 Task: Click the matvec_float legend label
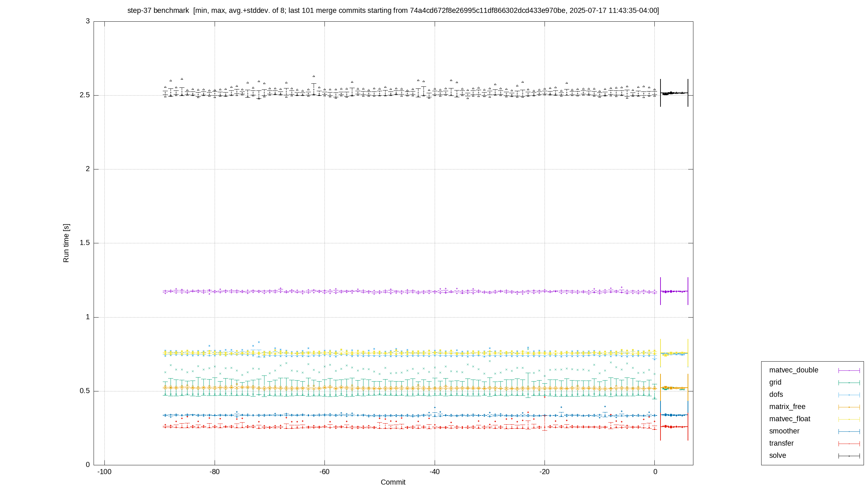pyautogui.click(x=789, y=419)
